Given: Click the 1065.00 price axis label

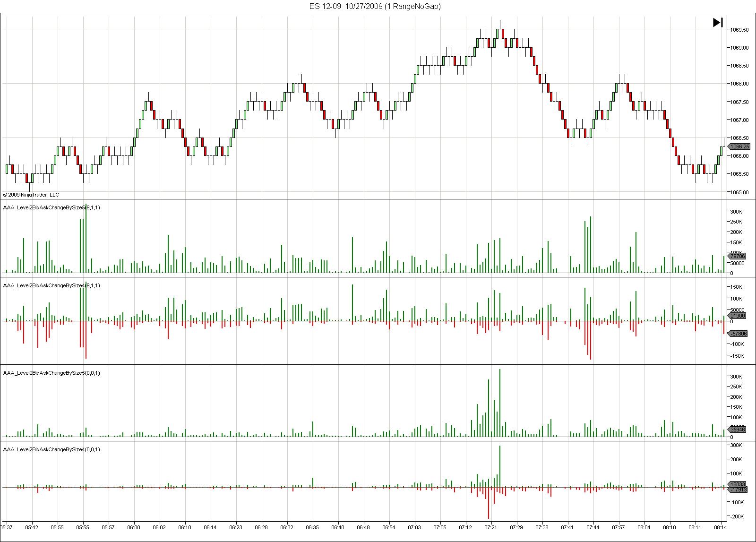Looking at the screenshot, I should pyautogui.click(x=739, y=192).
